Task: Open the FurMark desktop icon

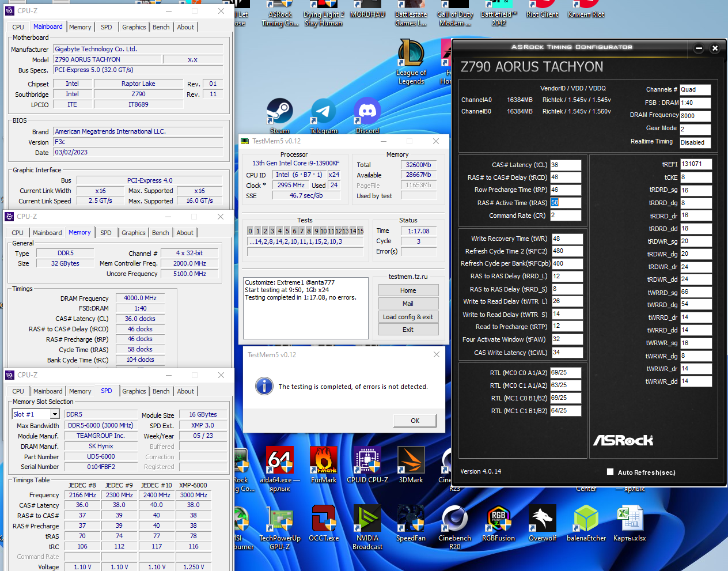Action: point(323,465)
